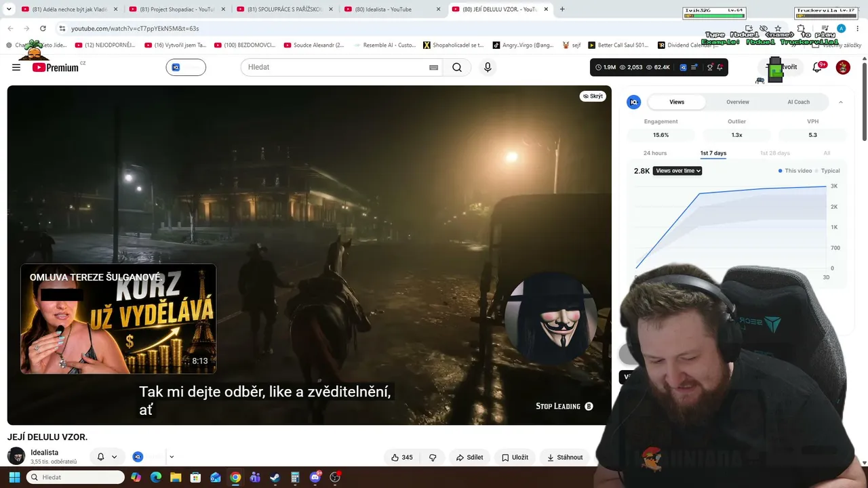The image size is (868, 488).
Task: Open the Windows Start menu
Action: [x=14, y=477]
